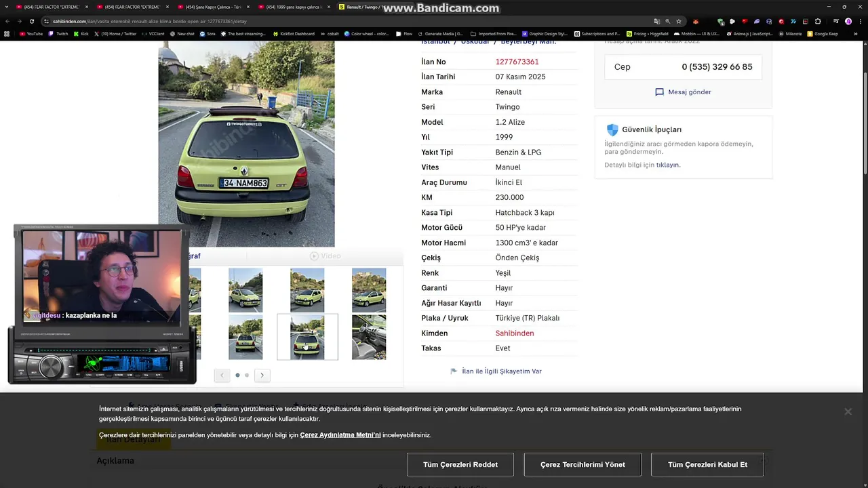Image resolution: width=868 pixels, height=488 pixels.
Task: Open the interior seats photo thumbnail
Action: click(x=369, y=337)
